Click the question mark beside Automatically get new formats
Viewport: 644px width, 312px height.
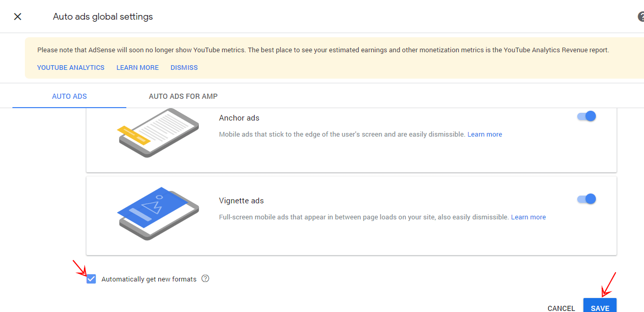pyautogui.click(x=206, y=278)
